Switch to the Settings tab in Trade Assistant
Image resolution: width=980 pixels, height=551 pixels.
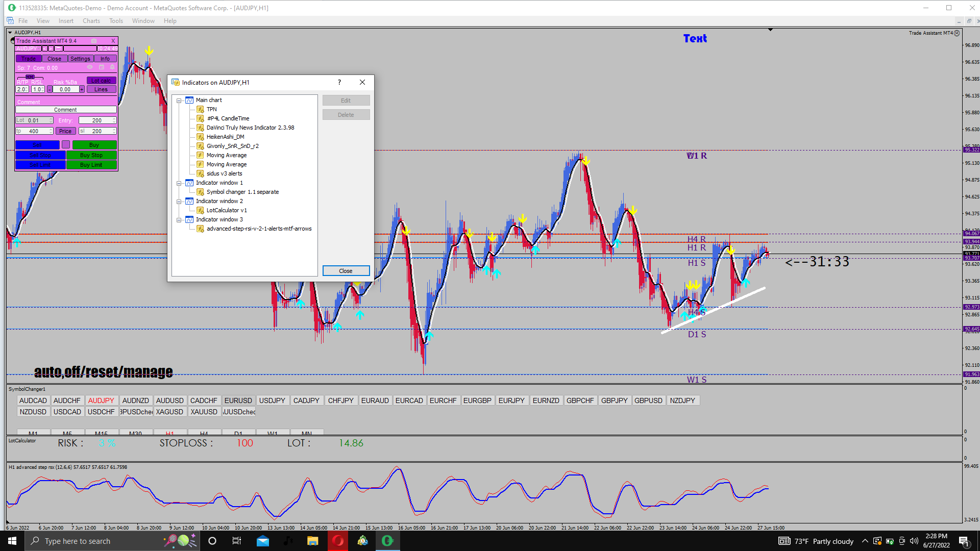[80, 59]
